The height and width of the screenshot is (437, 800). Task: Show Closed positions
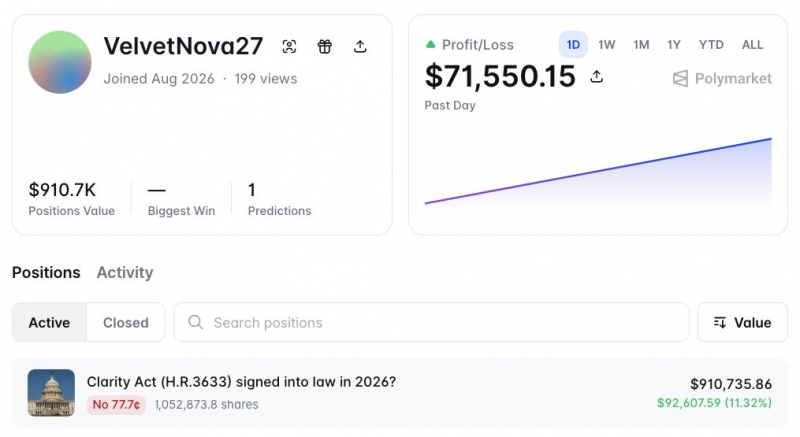coord(126,322)
